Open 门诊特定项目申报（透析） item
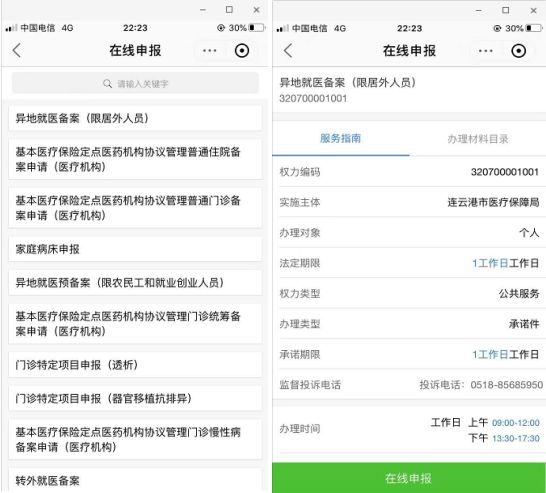This screenshot has width=546, height=493. coord(135,365)
